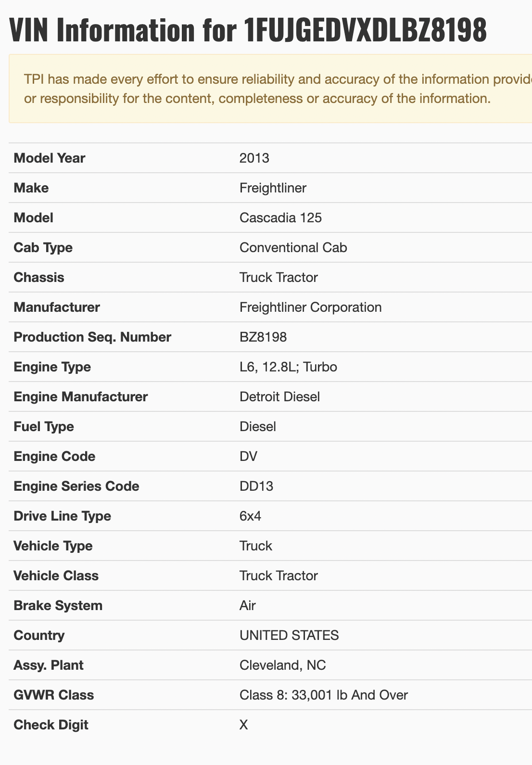This screenshot has height=765, width=532.
Task: Click the Cleveland, NC assembly plant value
Action: tap(282, 665)
